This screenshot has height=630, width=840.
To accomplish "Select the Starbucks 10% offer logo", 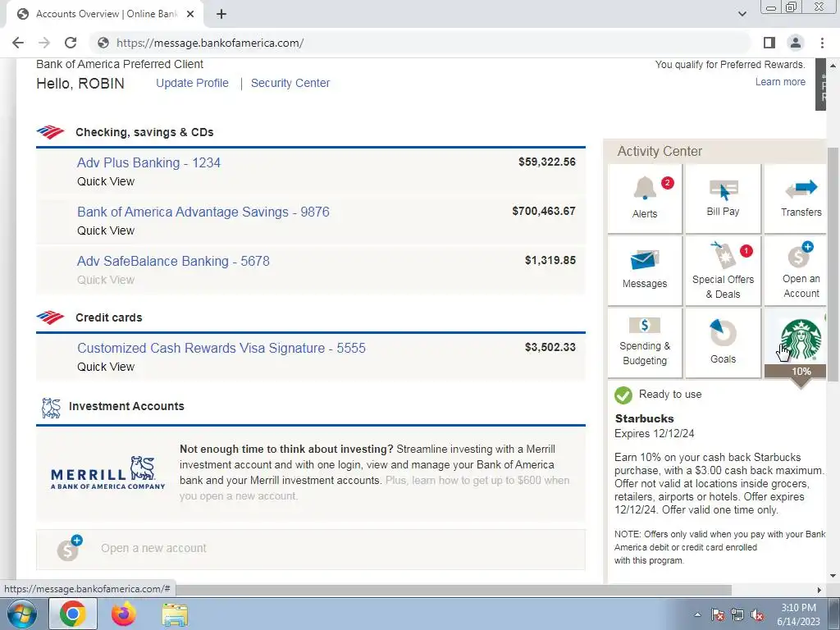I will 801,340.
